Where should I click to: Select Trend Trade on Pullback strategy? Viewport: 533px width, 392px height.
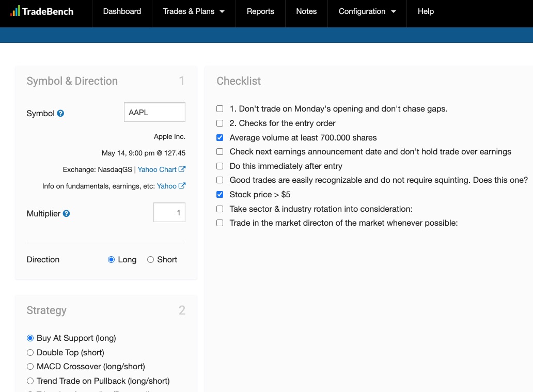30,381
